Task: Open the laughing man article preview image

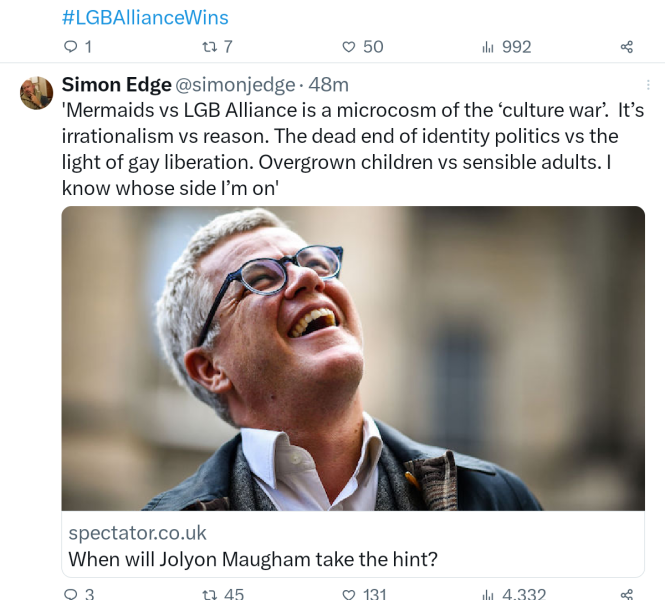Action: click(353, 358)
